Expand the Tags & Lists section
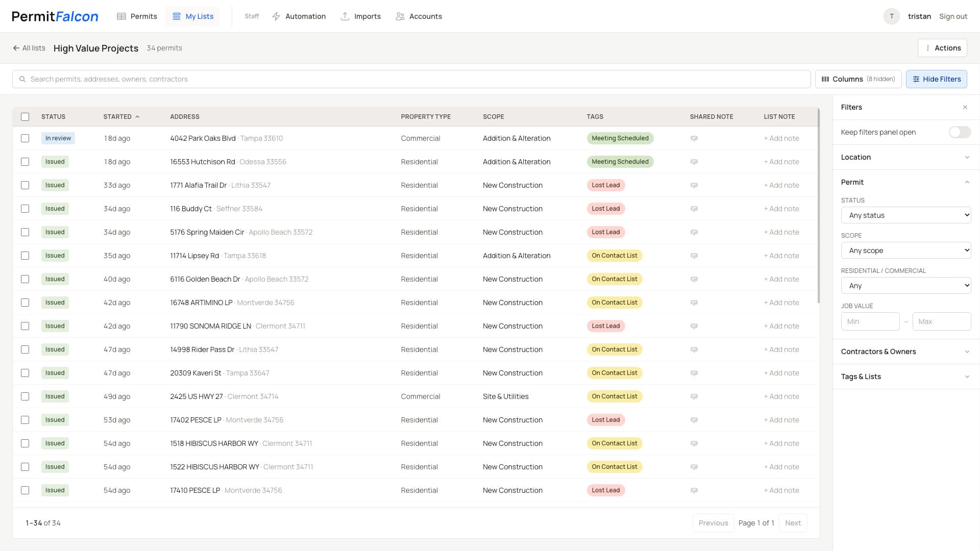Image resolution: width=980 pixels, height=551 pixels. tap(906, 377)
